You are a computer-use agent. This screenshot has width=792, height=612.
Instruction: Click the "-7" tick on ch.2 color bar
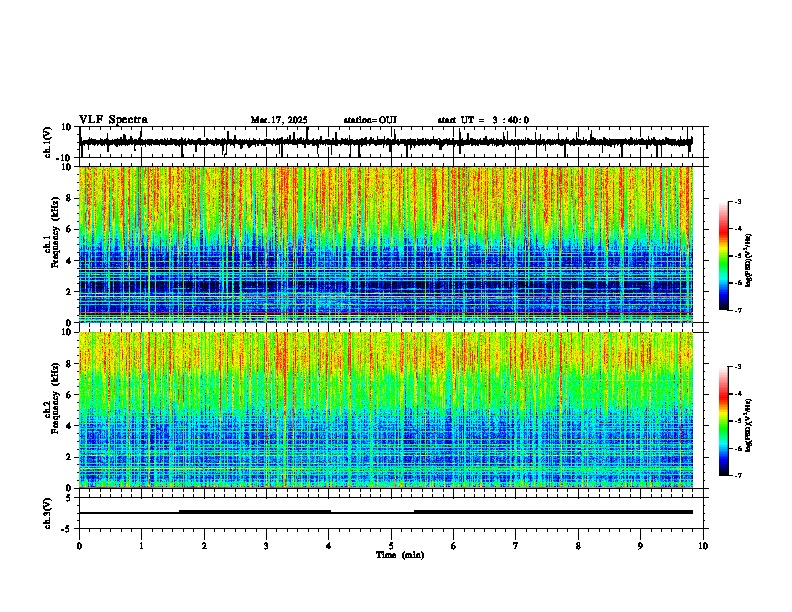coord(737,475)
